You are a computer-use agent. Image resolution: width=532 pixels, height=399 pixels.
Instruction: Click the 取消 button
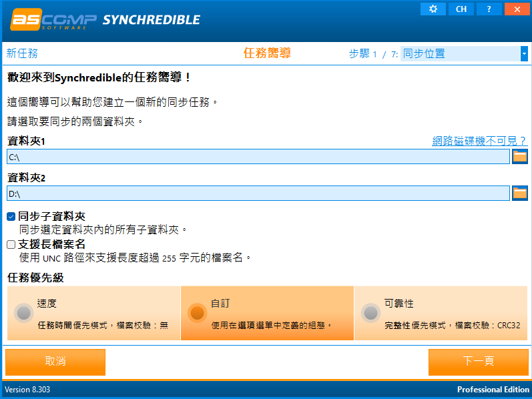tap(55, 362)
